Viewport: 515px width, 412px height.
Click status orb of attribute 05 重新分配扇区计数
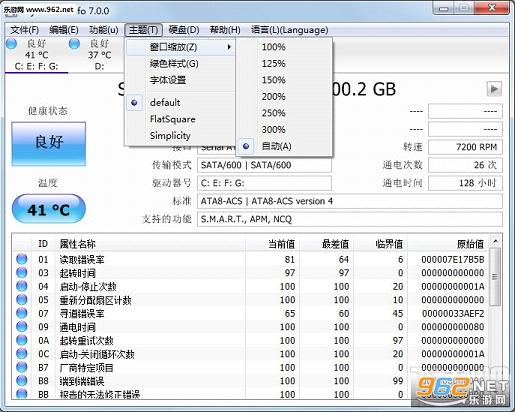[x=22, y=300]
